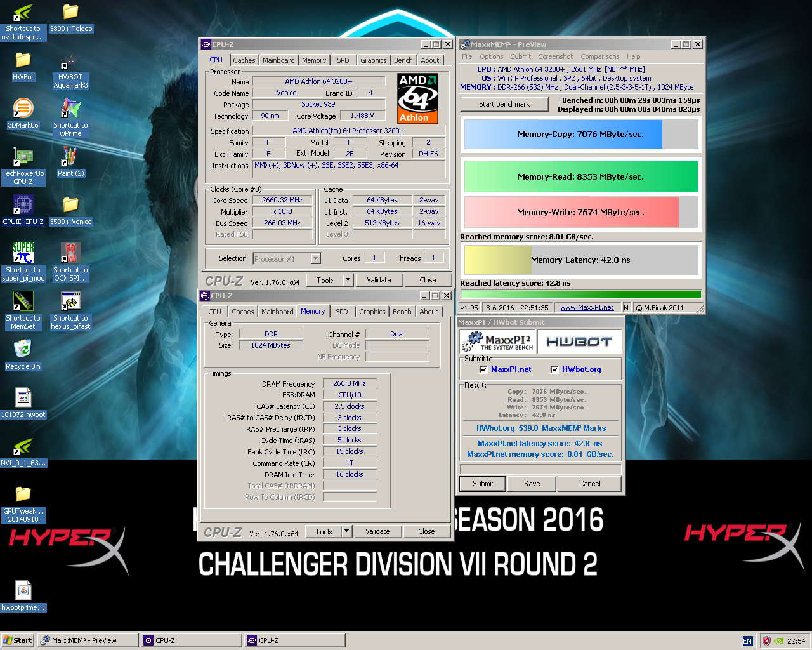The height and width of the screenshot is (650, 812).
Task: Click the EN language indicator
Action: tap(747, 641)
